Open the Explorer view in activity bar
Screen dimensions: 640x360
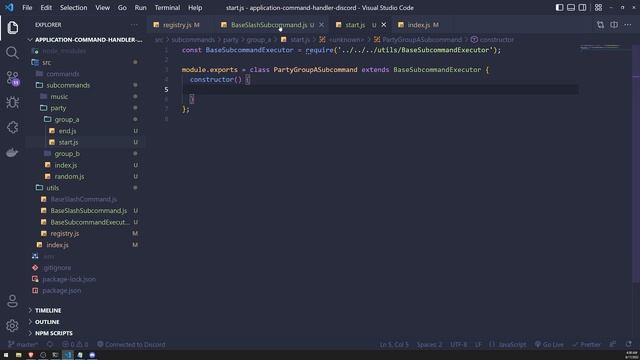coord(12,27)
